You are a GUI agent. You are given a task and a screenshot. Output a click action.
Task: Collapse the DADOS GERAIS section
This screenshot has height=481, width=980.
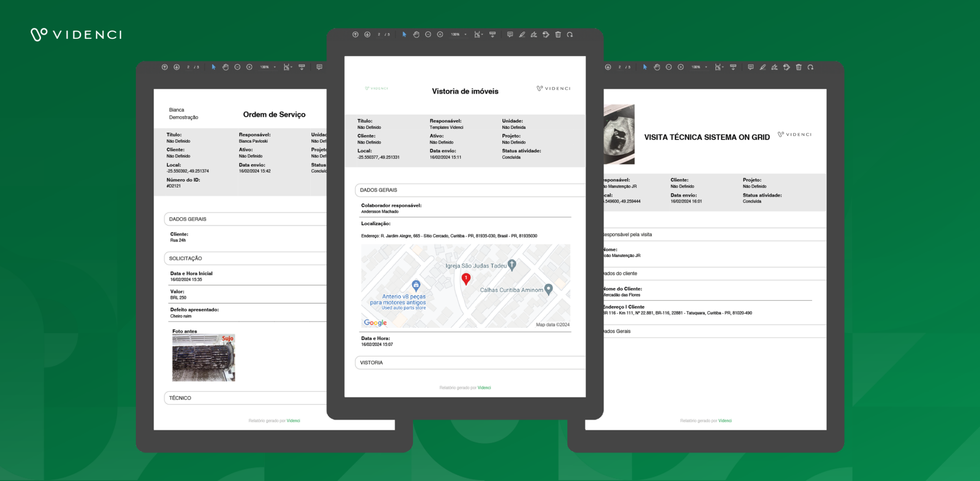tap(470, 190)
